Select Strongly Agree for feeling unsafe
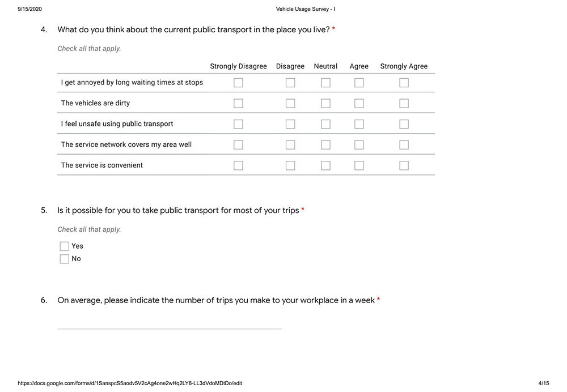The width and height of the screenshot is (567, 392). pos(404,124)
